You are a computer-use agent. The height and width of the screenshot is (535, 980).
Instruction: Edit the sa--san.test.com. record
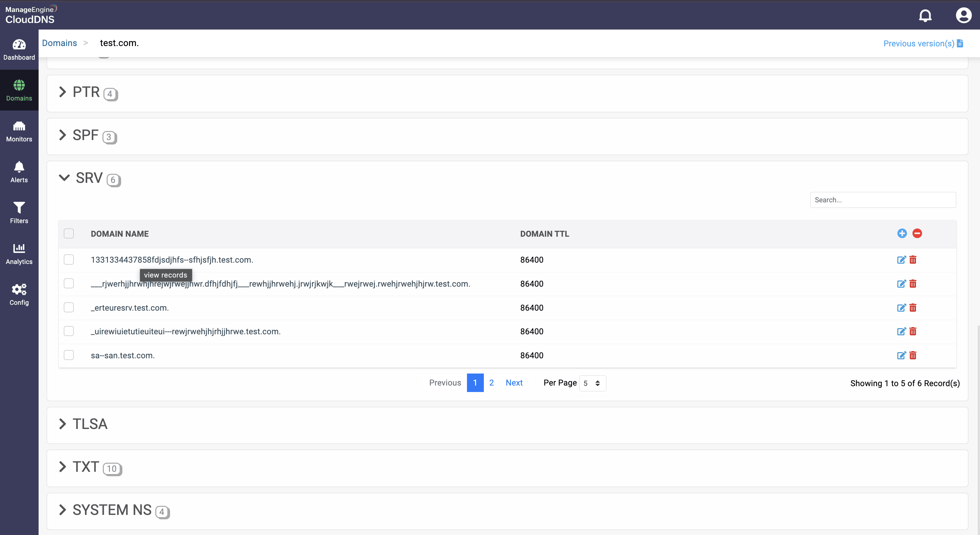pyautogui.click(x=901, y=355)
